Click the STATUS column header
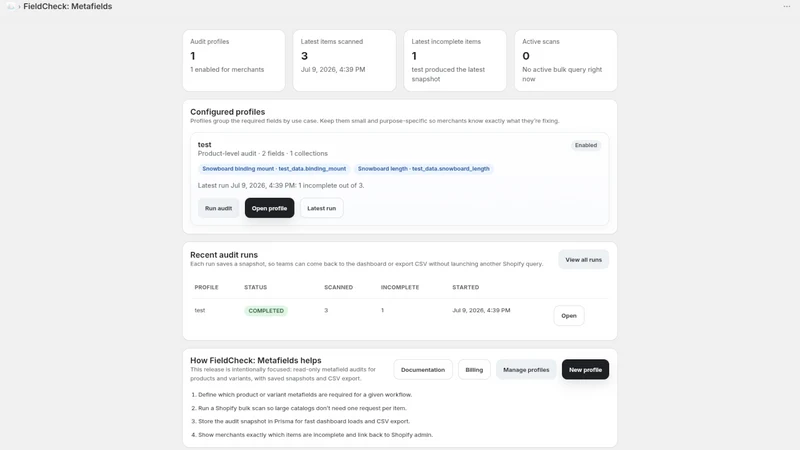Screen dimensions: 800x450 tap(255, 287)
